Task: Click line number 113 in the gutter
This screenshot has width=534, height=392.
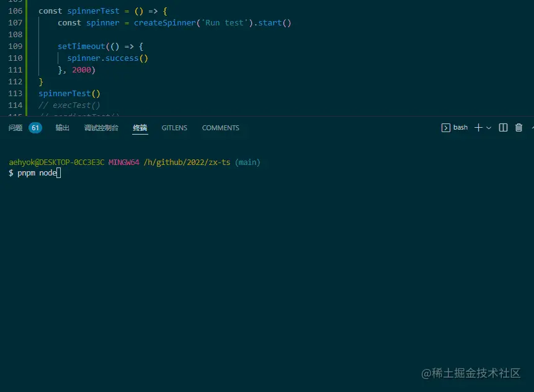Action: coord(16,93)
